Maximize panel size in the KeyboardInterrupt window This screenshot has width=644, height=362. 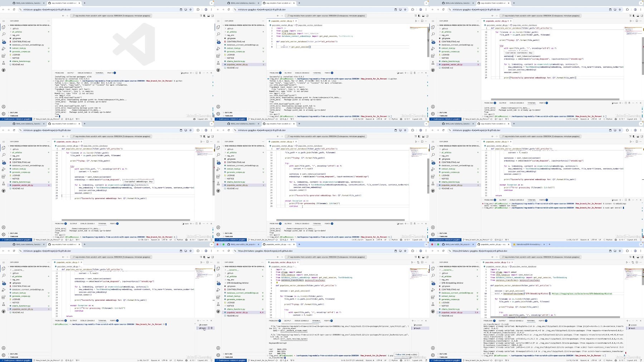point(422,320)
